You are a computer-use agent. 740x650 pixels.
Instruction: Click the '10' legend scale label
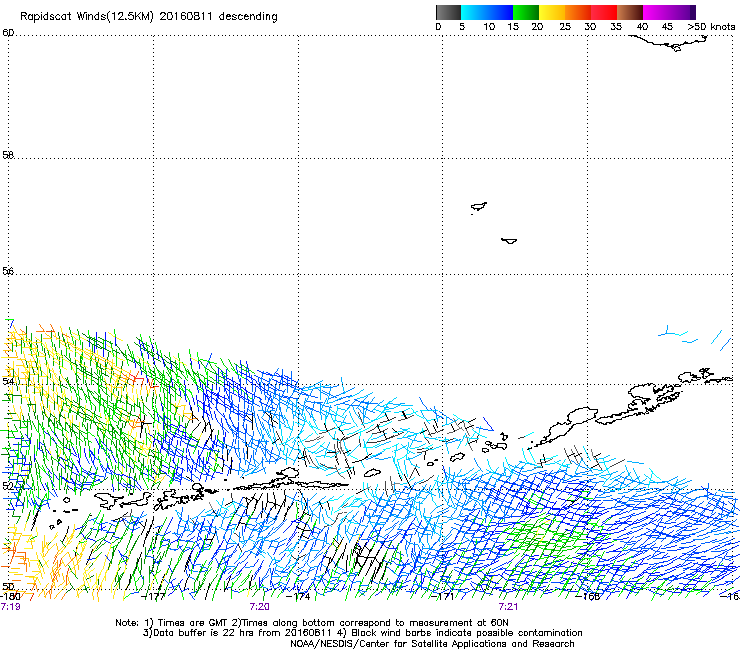click(x=489, y=27)
